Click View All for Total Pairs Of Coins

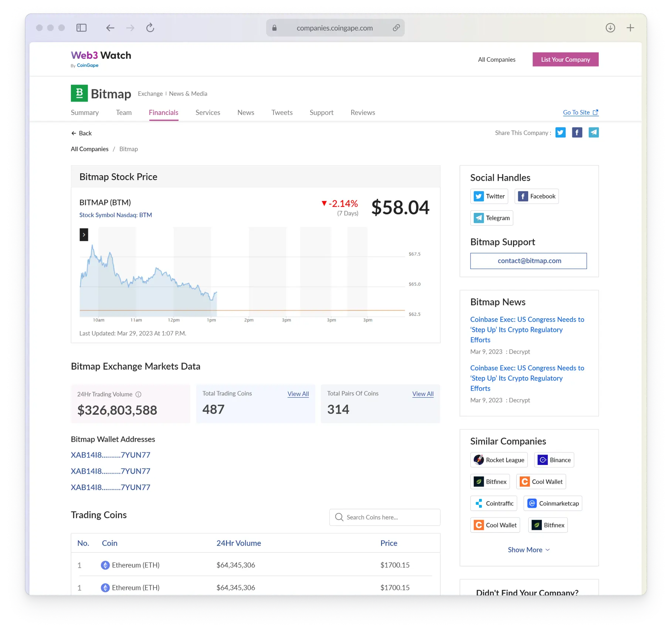click(423, 394)
